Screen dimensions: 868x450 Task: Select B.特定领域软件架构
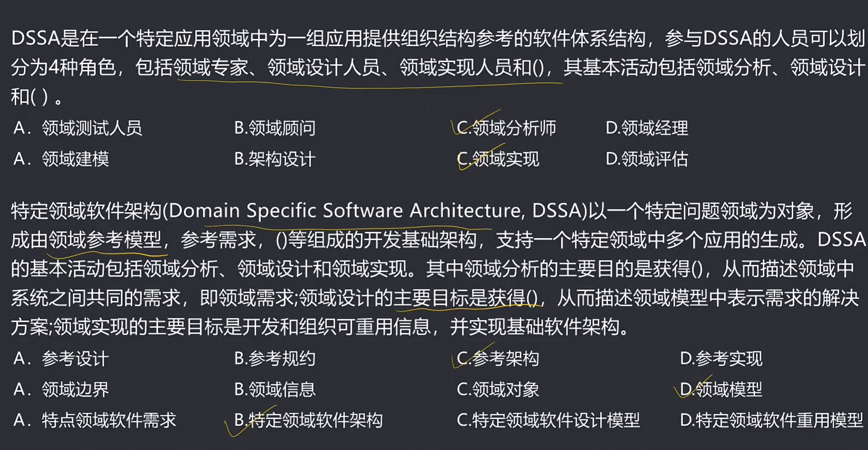click(309, 420)
